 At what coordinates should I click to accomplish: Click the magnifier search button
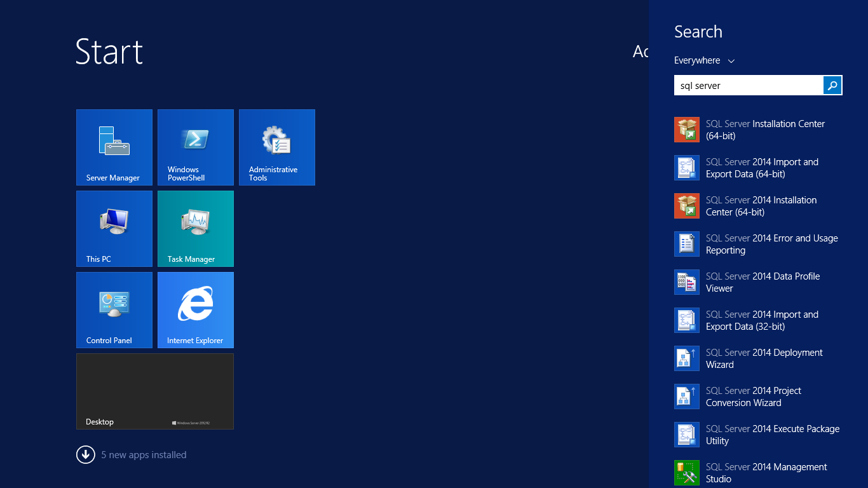tap(832, 85)
